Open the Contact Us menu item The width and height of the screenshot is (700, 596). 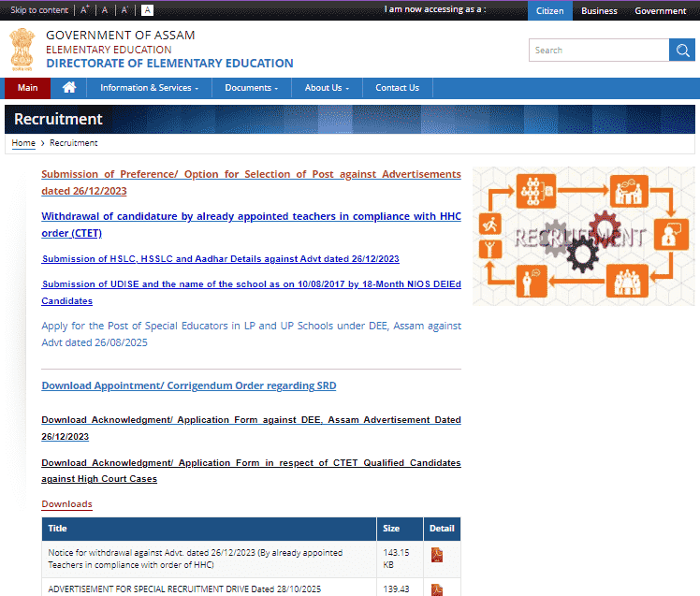[397, 88]
